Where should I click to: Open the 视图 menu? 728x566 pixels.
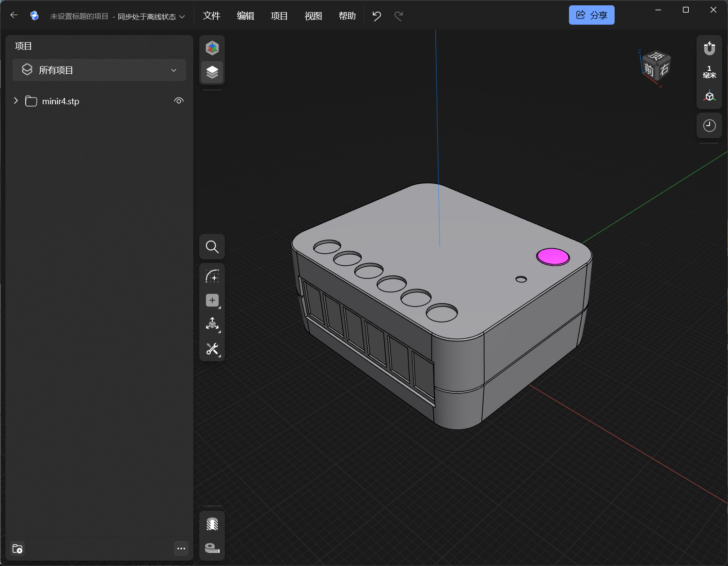[x=313, y=16]
